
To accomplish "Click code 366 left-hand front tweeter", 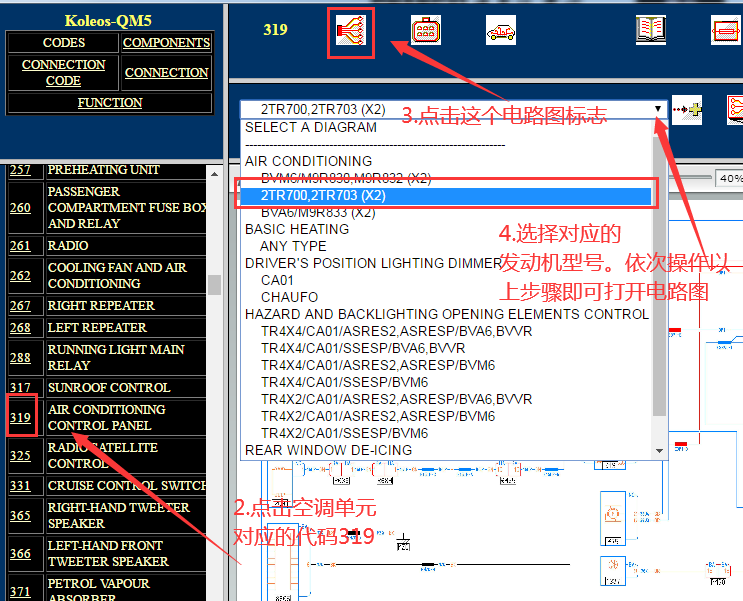I will [20, 554].
